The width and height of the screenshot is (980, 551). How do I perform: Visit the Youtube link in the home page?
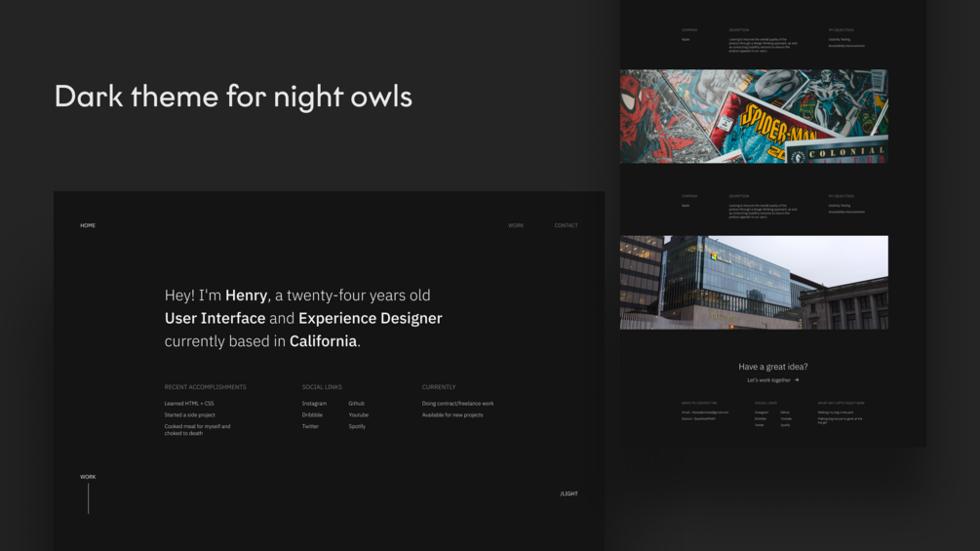click(358, 414)
